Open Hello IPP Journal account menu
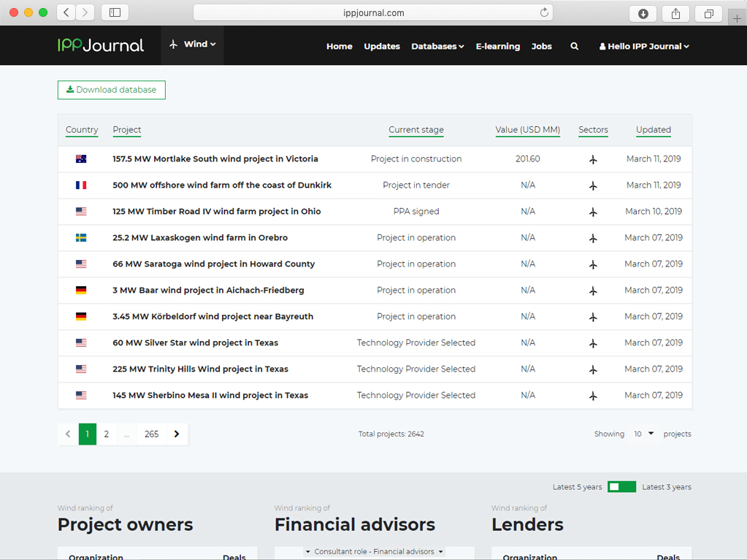Viewport: 747px width, 560px height. 644,46
